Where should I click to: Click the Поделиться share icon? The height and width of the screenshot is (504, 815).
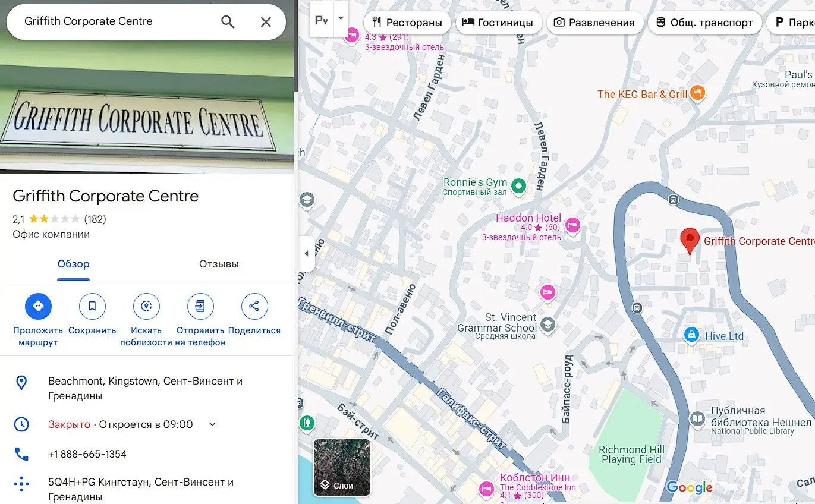point(254,307)
